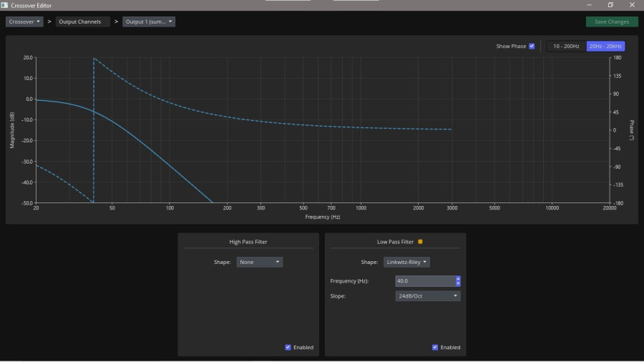Toggle Low Pass Filter Enabled checkbox
The height and width of the screenshot is (362, 644).
pyautogui.click(x=435, y=347)
